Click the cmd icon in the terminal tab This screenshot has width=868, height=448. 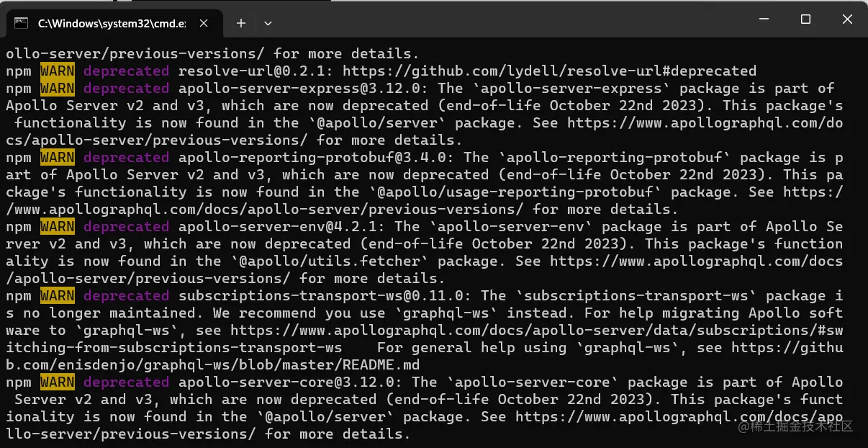(22, 23)
